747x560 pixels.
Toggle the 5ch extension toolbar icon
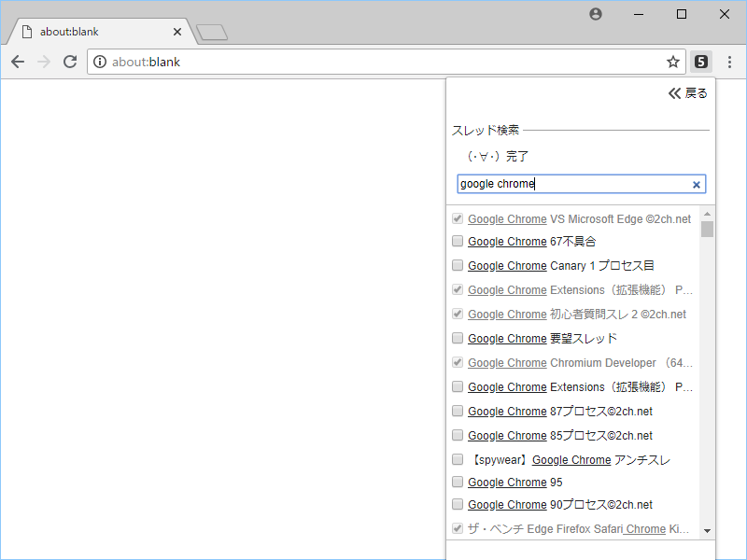701,62
